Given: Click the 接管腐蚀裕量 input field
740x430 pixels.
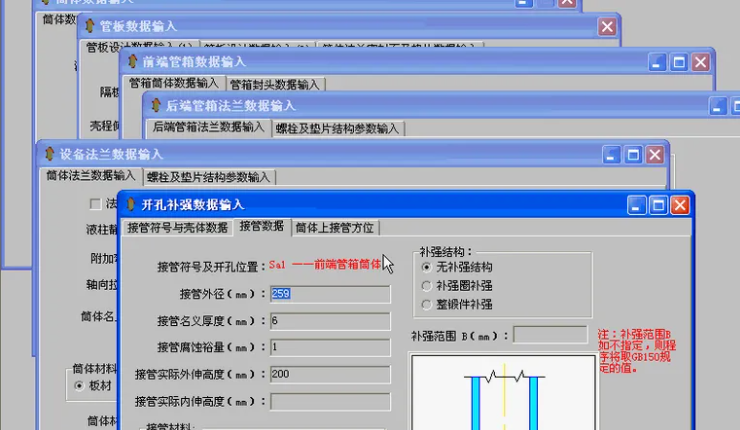Looking at the screenshot, I should click(x=330, y=347).
